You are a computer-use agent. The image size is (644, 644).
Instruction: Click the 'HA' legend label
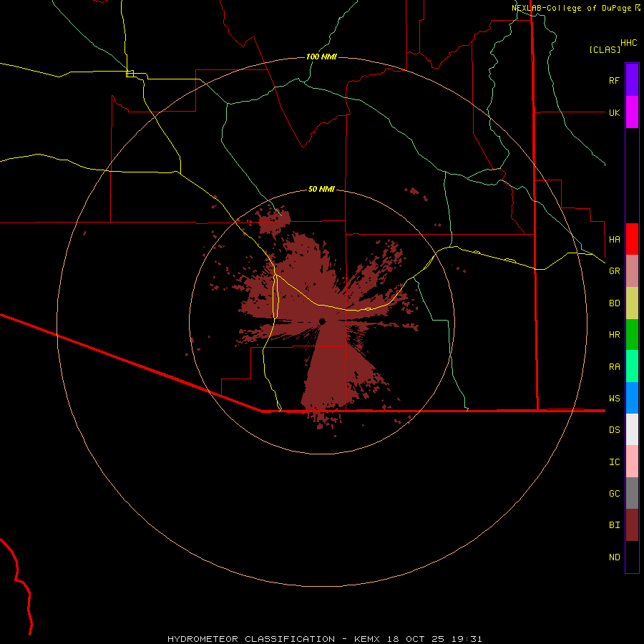click(x=614, y=239)
